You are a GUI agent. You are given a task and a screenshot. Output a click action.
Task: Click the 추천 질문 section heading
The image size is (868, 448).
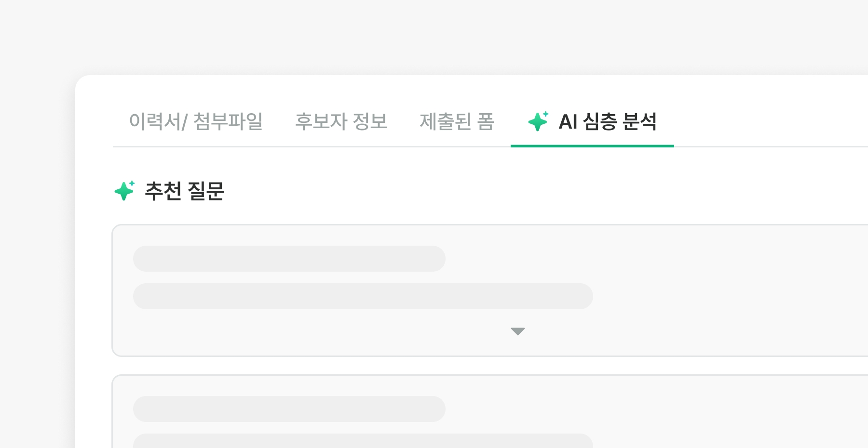coord(185,191)
